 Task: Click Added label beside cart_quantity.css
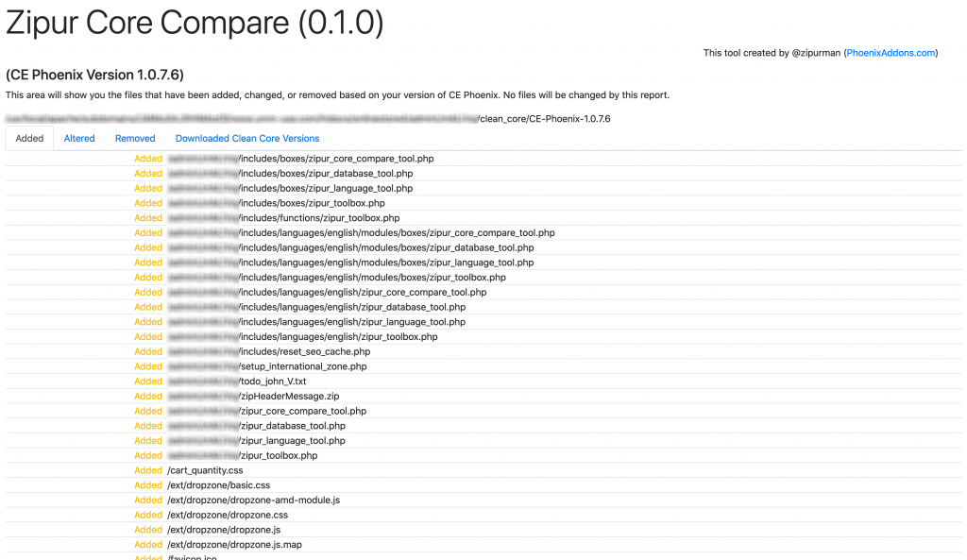[148, 470]
